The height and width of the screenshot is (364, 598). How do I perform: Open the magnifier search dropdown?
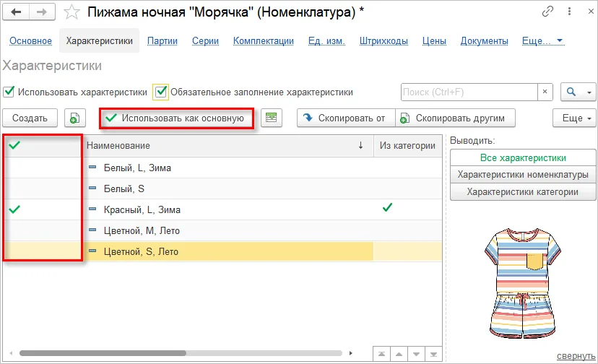point(578,92)
